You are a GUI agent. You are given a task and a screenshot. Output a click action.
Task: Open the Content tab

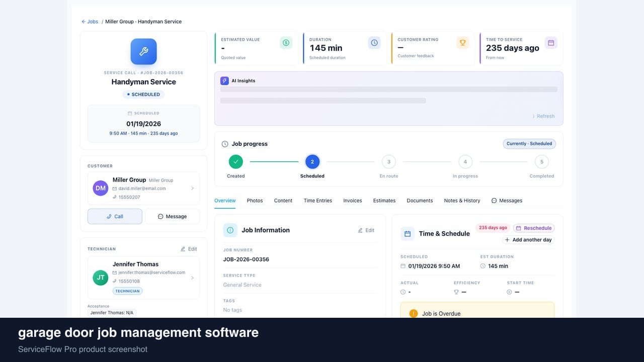(283, 201)
